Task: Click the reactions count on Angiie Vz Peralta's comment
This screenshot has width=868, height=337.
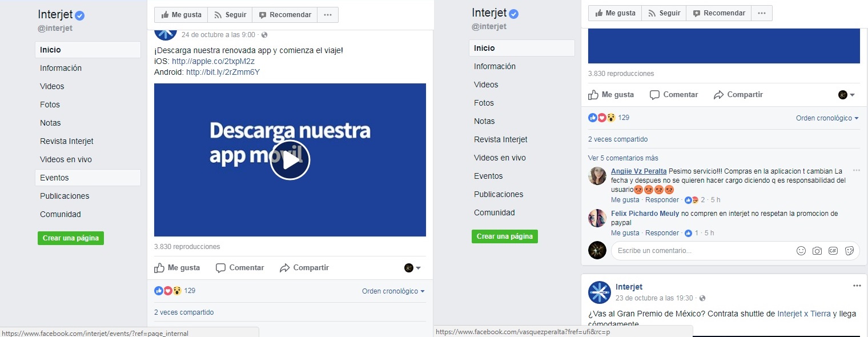Action: point(694,200)
